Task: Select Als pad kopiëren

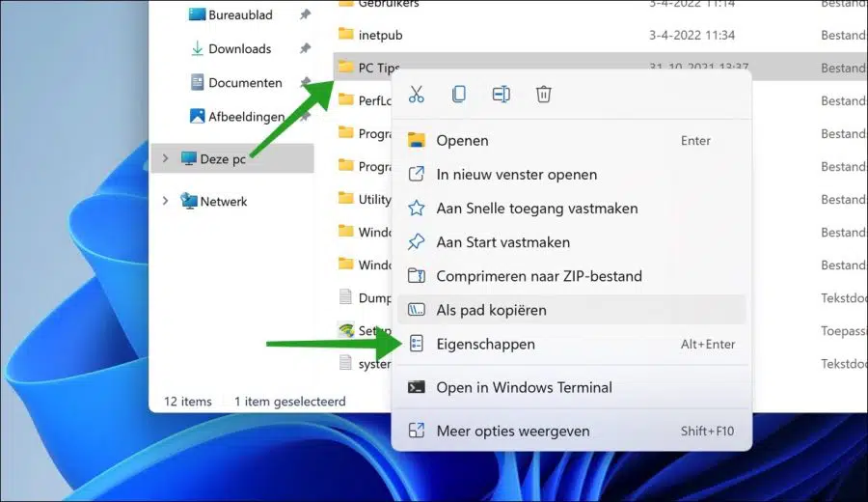Action: pos(571,310)
